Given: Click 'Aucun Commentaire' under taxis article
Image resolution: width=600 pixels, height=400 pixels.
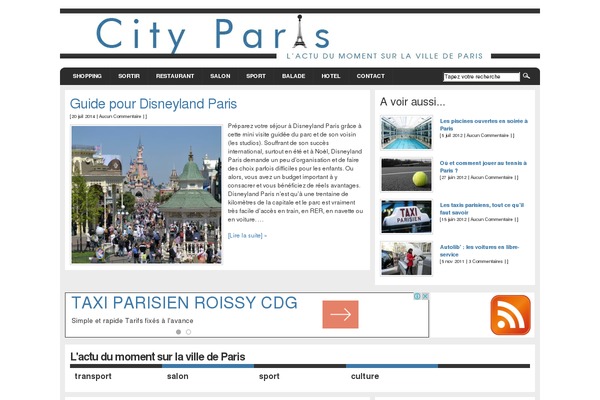Looking at the screenshot, I should coord(491,220).
